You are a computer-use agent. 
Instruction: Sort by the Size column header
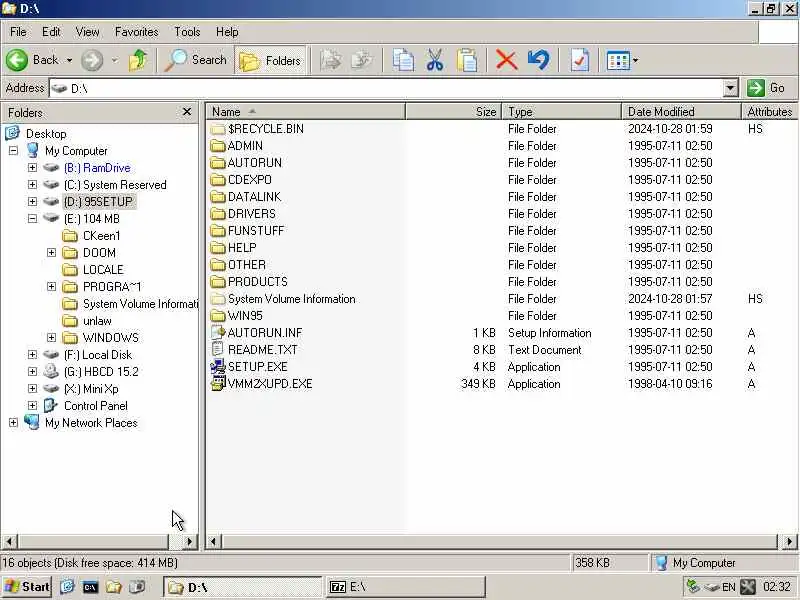[454, 111]
